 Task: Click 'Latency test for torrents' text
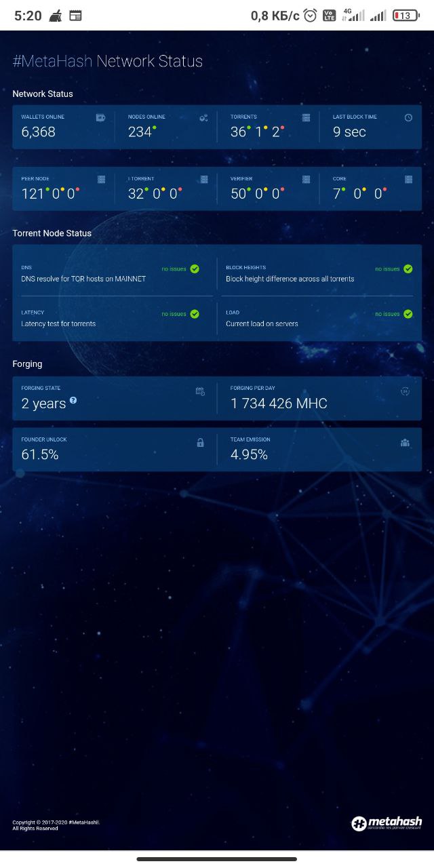point(58,323)
